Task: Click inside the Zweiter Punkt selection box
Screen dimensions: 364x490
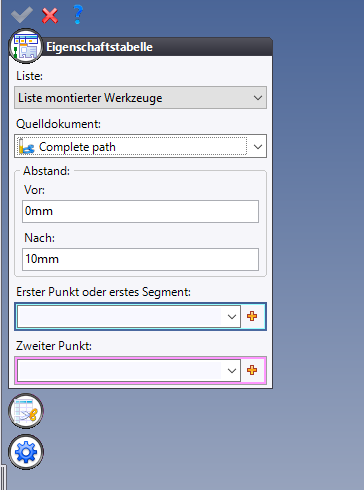Action: tap(119, 370)
